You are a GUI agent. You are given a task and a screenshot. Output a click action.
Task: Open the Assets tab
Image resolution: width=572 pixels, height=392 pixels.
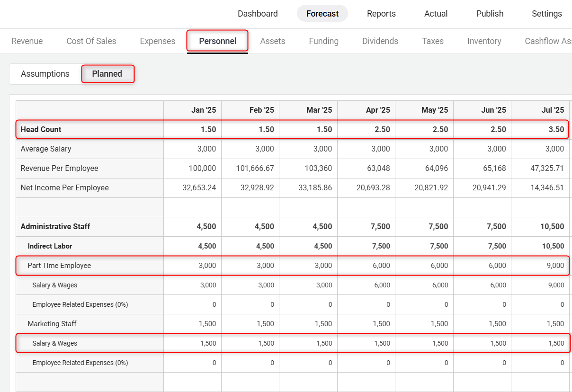[273, 41]
